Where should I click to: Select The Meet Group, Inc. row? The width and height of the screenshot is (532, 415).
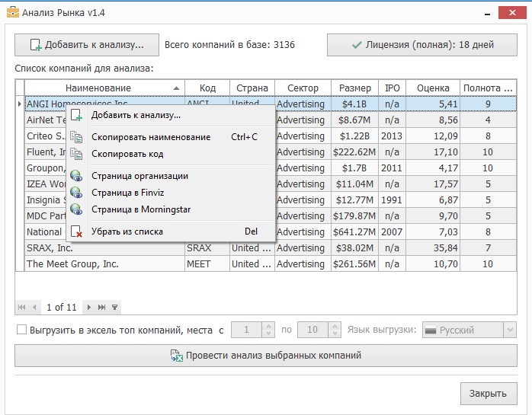73,264
